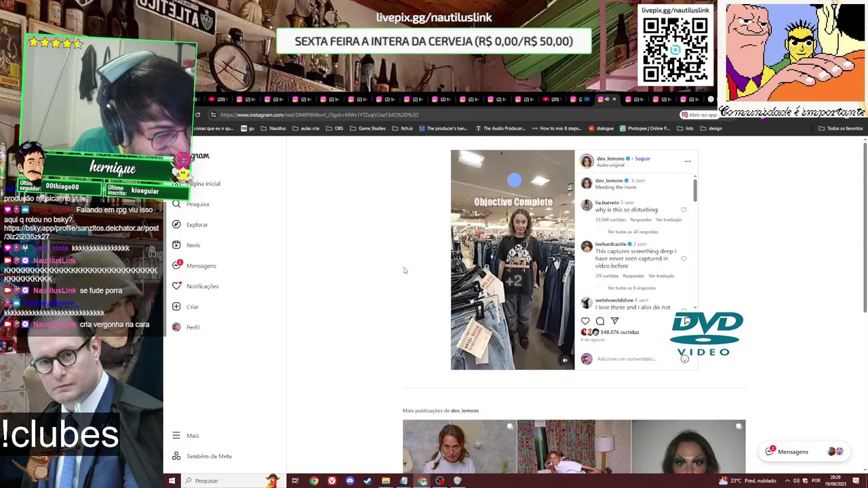Open second thumbnail under Mais publicações

[x=574, y=447]
